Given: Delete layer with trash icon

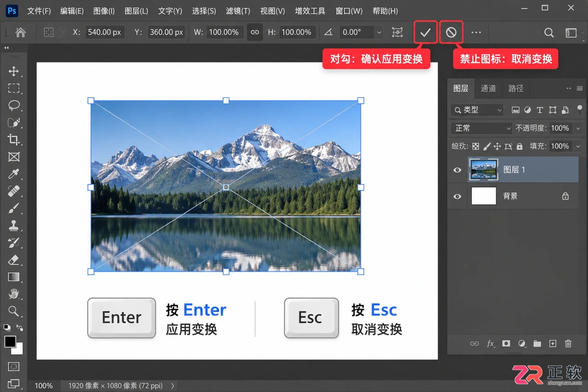Looking at the screenshot, I should coord(568,344).
